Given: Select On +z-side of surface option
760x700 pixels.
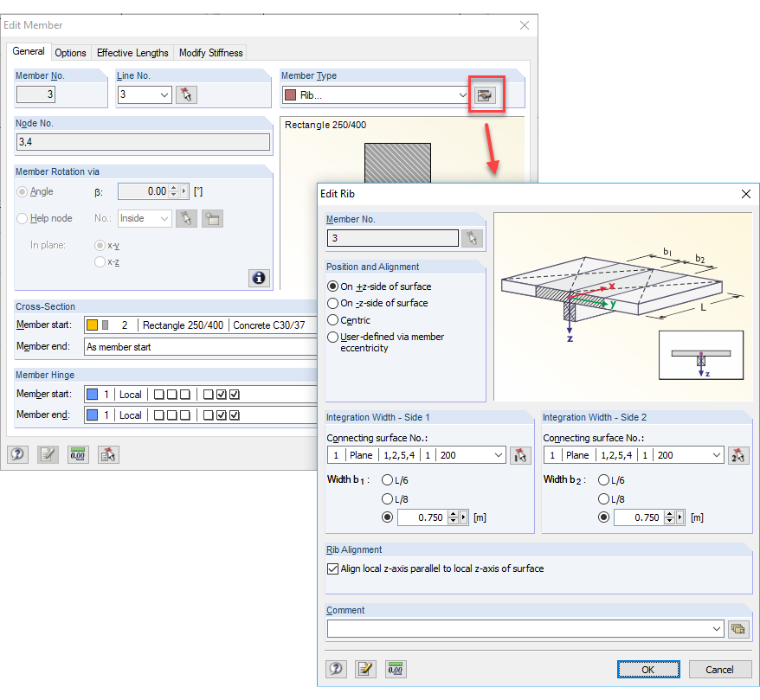Looking at the screenshot, I should click(332, 286).
